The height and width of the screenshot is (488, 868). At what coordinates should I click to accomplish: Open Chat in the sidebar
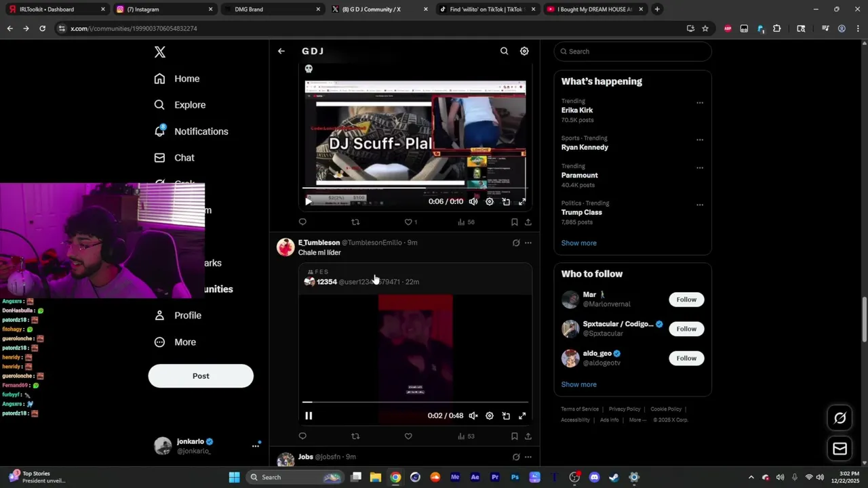point(174,158)
